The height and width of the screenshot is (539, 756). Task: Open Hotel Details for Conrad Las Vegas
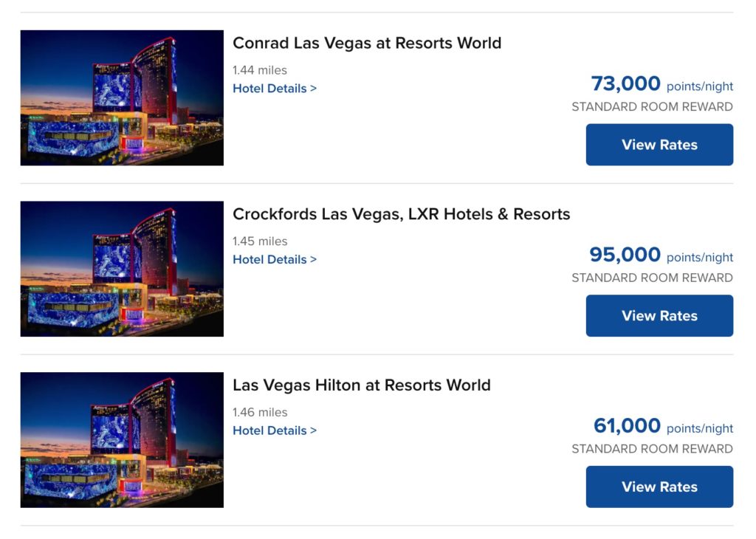[x=269, y=88]
